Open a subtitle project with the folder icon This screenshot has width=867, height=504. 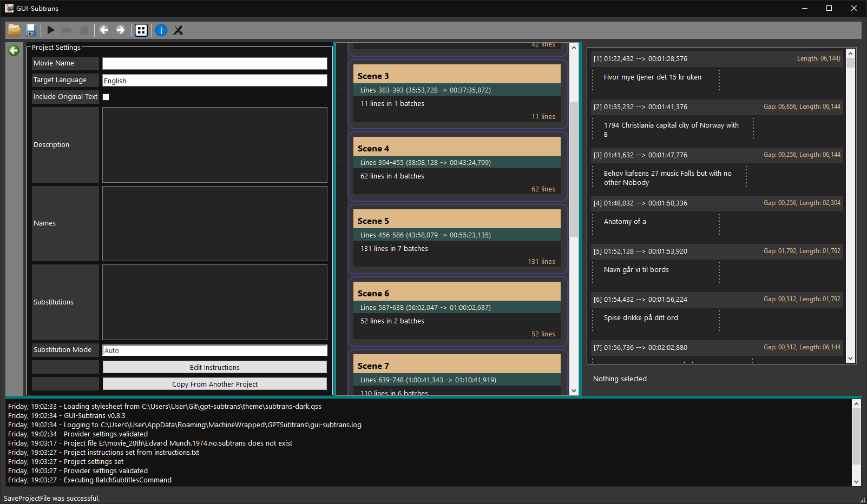[14, 30]
